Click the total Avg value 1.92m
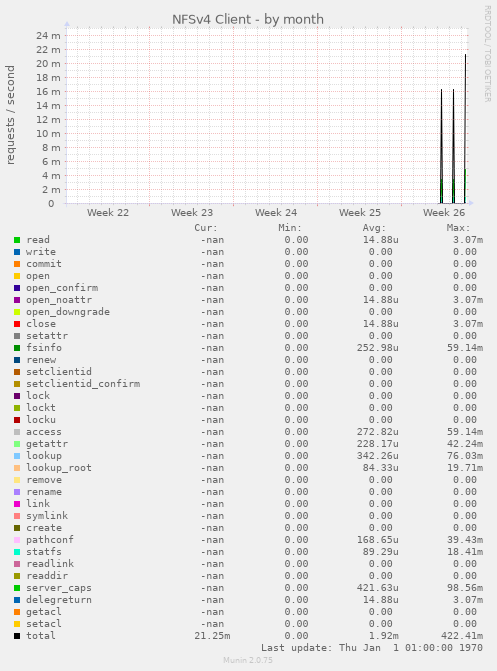497x671 pixels. point(384,636)
